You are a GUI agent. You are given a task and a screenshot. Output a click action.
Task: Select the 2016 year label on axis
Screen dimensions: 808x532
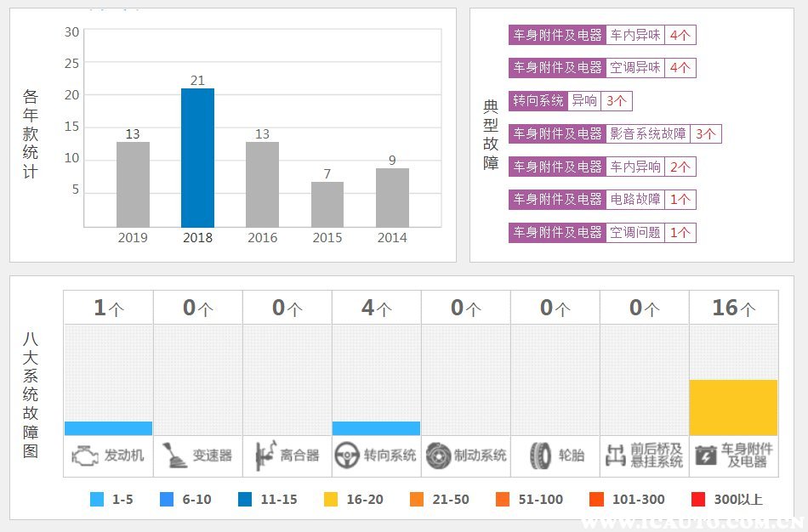point(262,238)
